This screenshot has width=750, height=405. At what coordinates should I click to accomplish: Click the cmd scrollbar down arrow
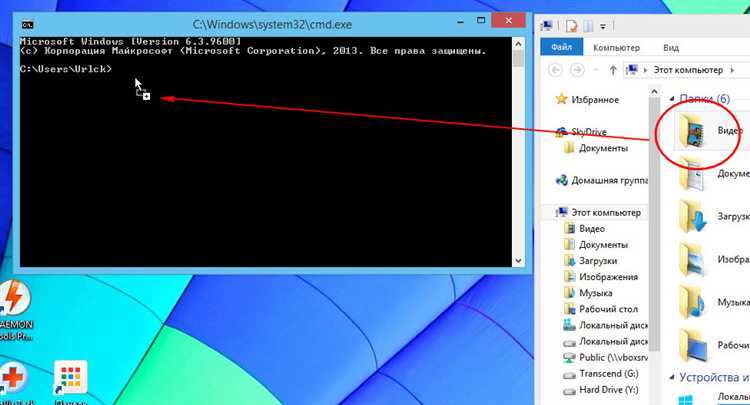(x=518, y=261)
